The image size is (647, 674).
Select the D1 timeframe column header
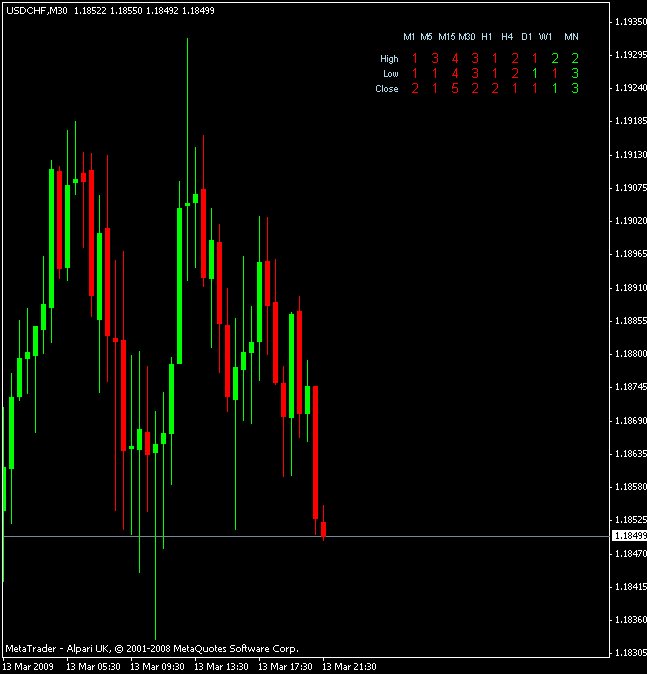pos(527,37)
